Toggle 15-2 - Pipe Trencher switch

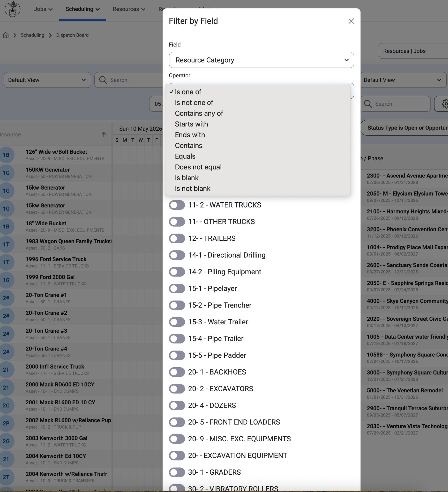[177, 305]
